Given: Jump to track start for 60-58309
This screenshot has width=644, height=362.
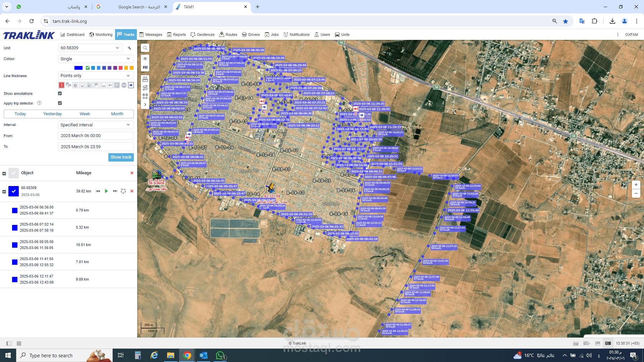Looking at the screenshot, I should [x=98, y=191].
